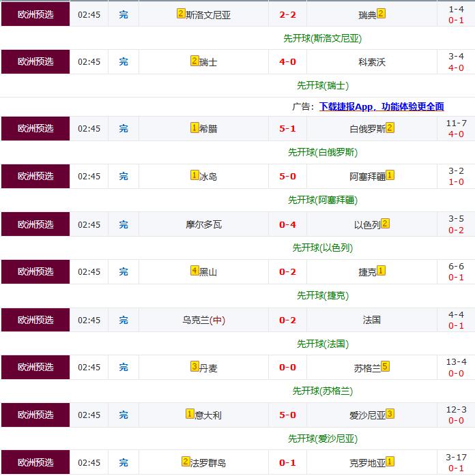
Task: Click Belarus's yellow card badge (白俄罗斯)
Action: [390, 128]
